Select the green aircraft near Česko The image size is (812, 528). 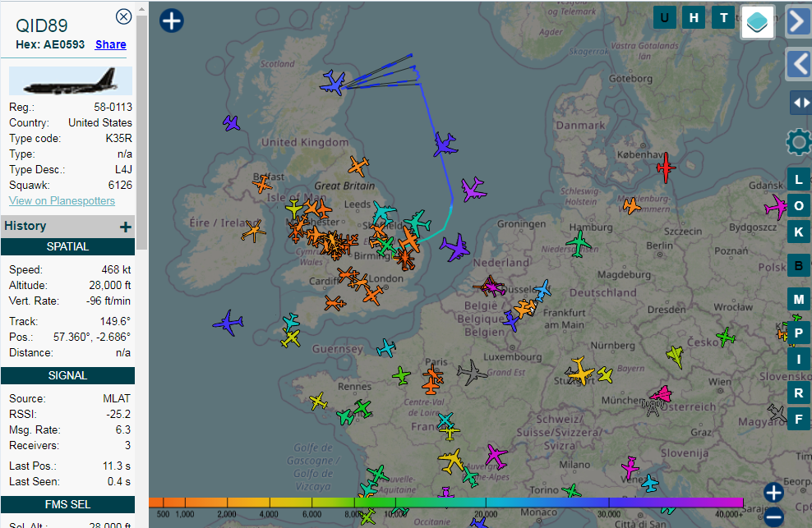point(726,337)
